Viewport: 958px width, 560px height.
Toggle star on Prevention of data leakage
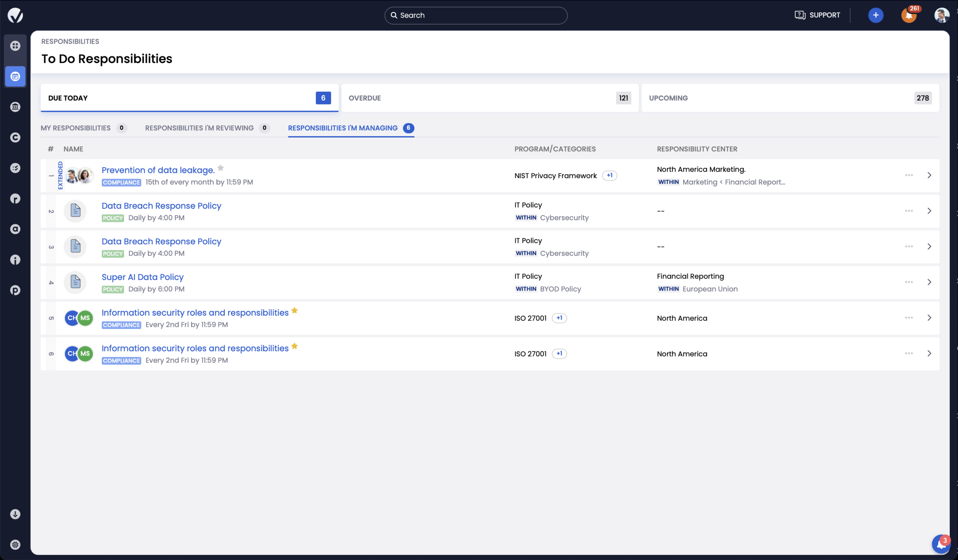(x=220, y=168)
